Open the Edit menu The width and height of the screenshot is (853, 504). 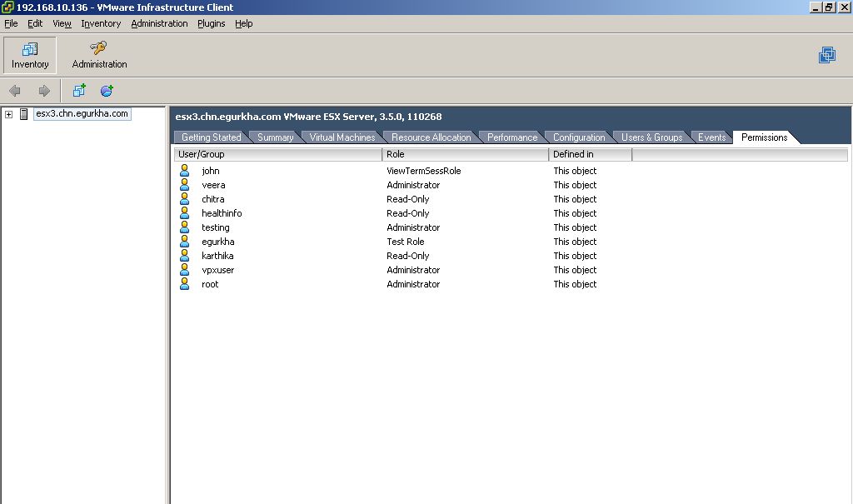(x=35, y=23)
